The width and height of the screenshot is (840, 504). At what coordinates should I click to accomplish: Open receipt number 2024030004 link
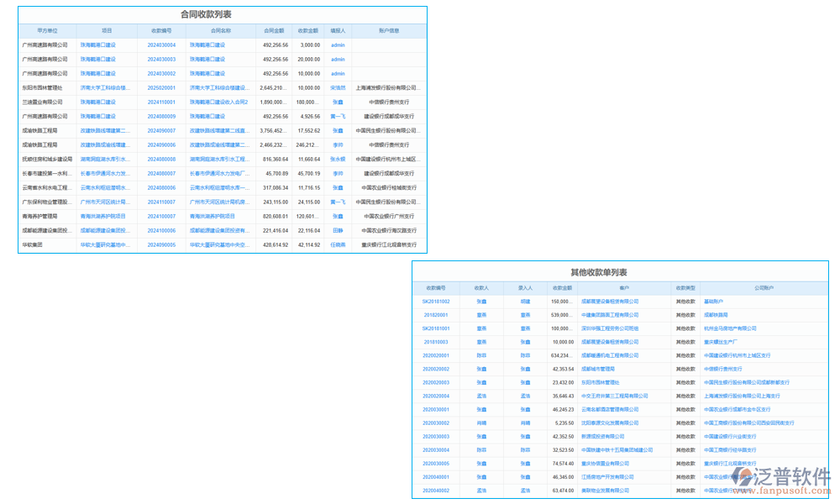click(x=161, y=45)
